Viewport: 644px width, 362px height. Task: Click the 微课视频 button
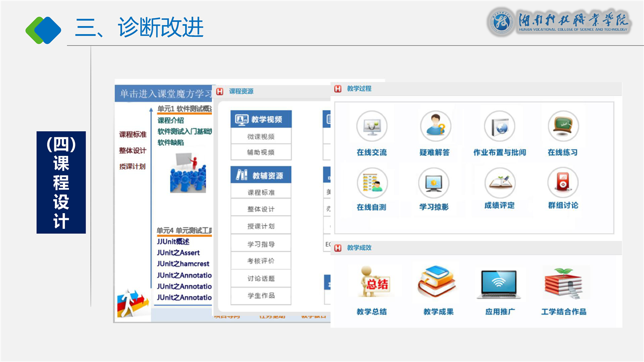coord(261,137)
